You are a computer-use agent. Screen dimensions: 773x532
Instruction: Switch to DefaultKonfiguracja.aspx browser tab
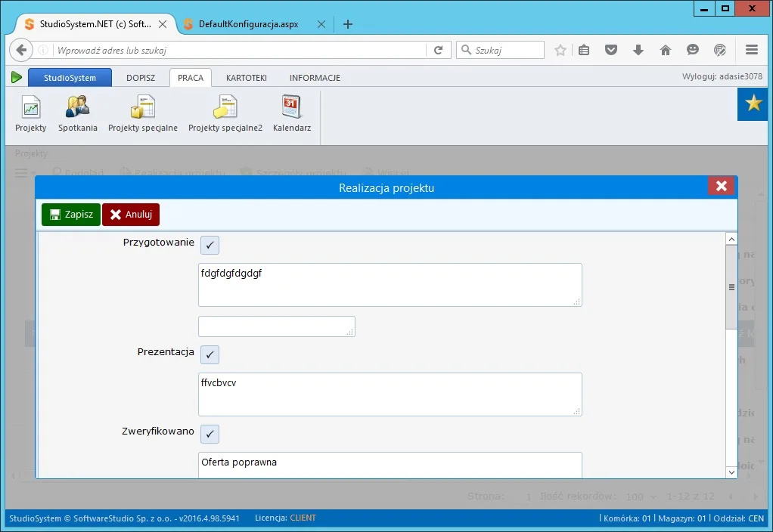[248, 24]
